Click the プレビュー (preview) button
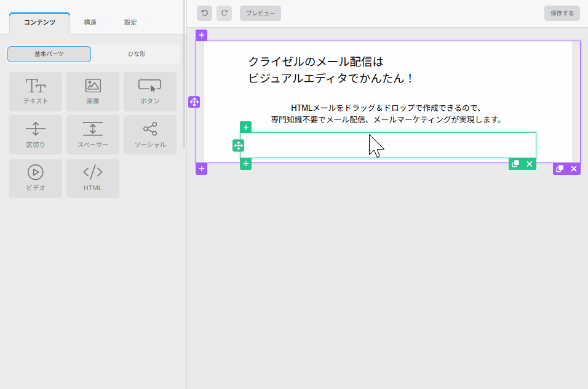This screenshot has height=389, width=588. coord(260,12)
